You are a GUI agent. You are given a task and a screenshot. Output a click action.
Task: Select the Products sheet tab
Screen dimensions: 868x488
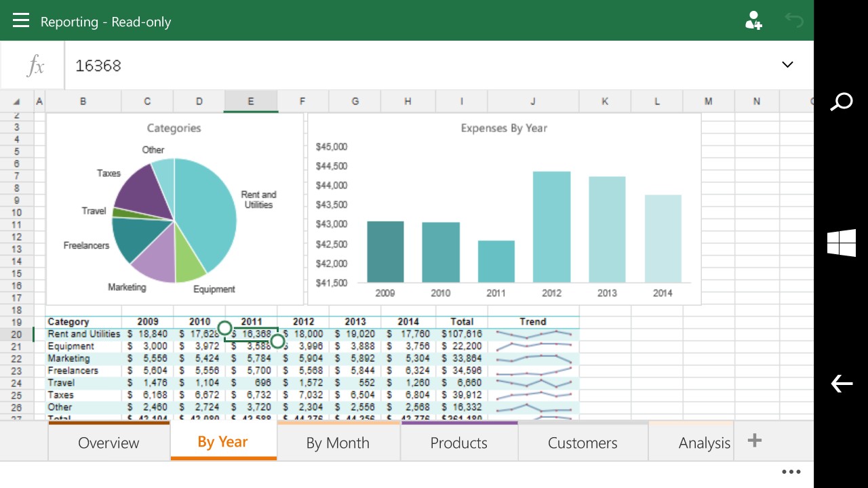pyautogui.click(x=459, y=442)
